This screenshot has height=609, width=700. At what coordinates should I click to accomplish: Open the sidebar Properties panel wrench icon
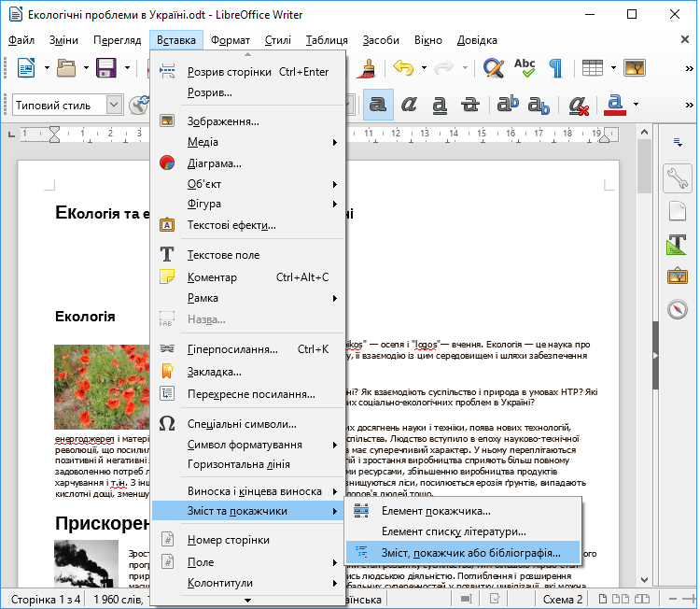677,177
